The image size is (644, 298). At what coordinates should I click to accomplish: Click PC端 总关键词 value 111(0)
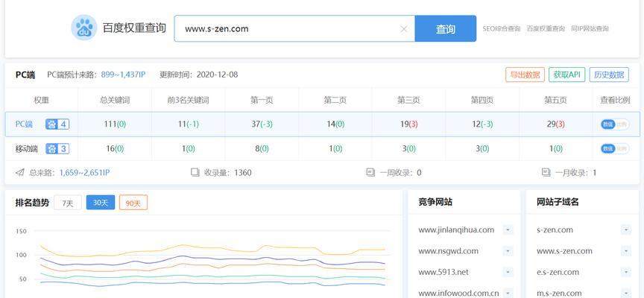(114, 124)
